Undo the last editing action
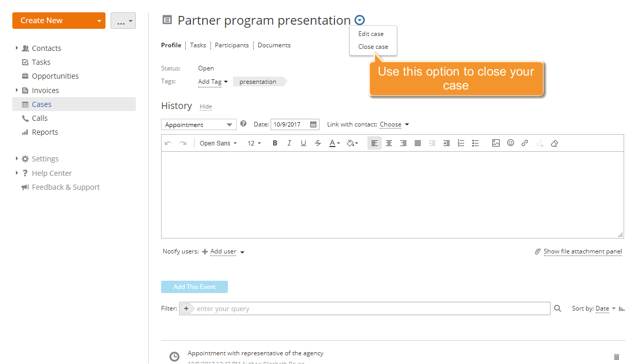Image resolution: width=638 pixels, height=364 pixels. pos(168,143)
